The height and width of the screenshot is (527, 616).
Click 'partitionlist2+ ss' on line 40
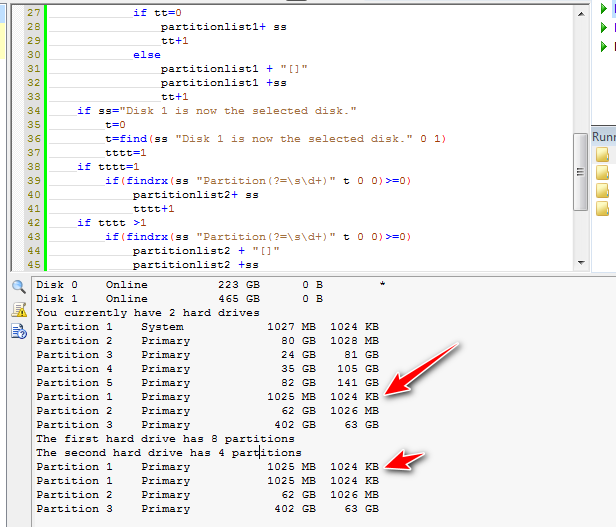pos(196,195)
